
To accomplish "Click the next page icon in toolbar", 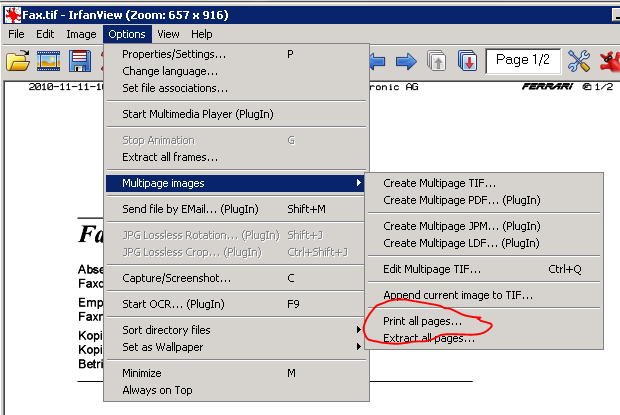I will click(467, 62).
